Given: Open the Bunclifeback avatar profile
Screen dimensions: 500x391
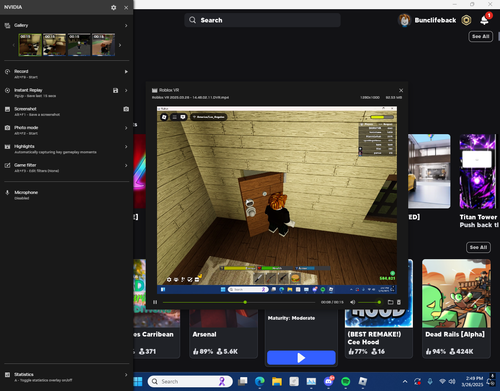Looking at the screenshot, I should (404, 20).
